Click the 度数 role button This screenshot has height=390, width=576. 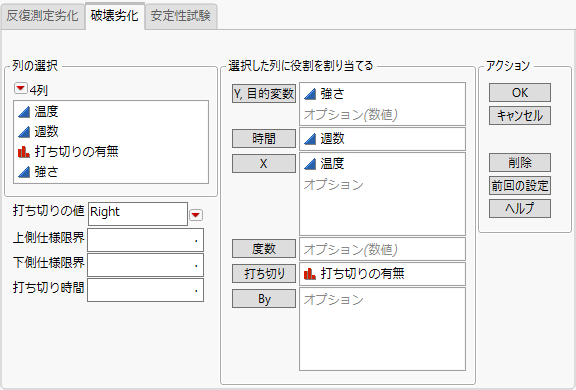pos(264,249)
